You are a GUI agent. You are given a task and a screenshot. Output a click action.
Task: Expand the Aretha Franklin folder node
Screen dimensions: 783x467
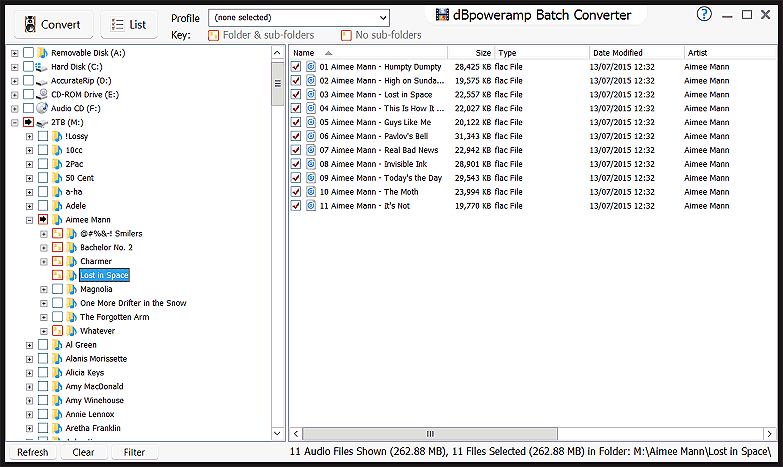[x=29, y=429]
